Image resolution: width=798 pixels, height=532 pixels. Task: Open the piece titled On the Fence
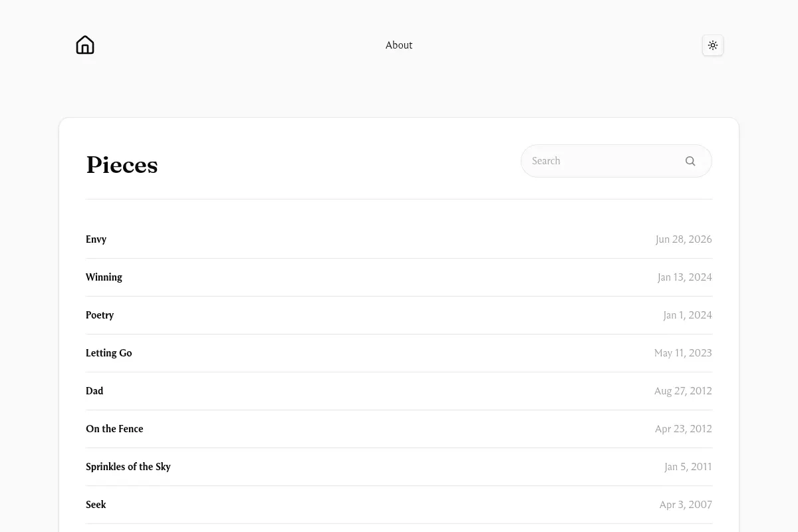(114, 429)
